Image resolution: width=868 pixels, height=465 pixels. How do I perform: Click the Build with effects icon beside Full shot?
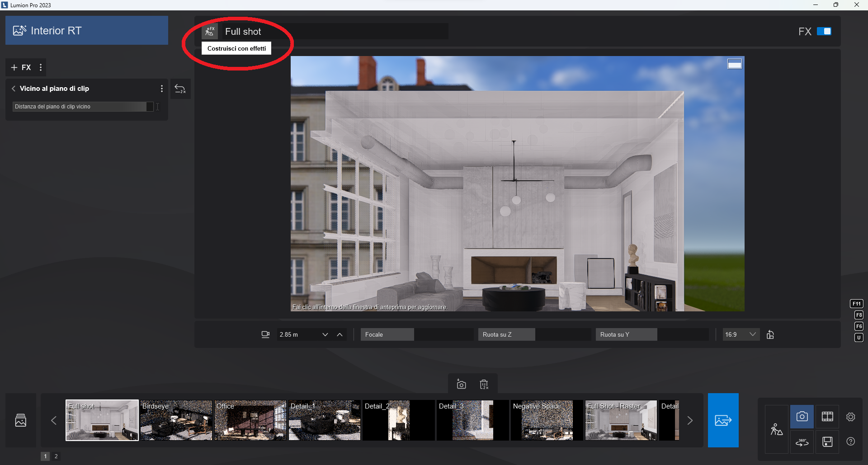209,31
